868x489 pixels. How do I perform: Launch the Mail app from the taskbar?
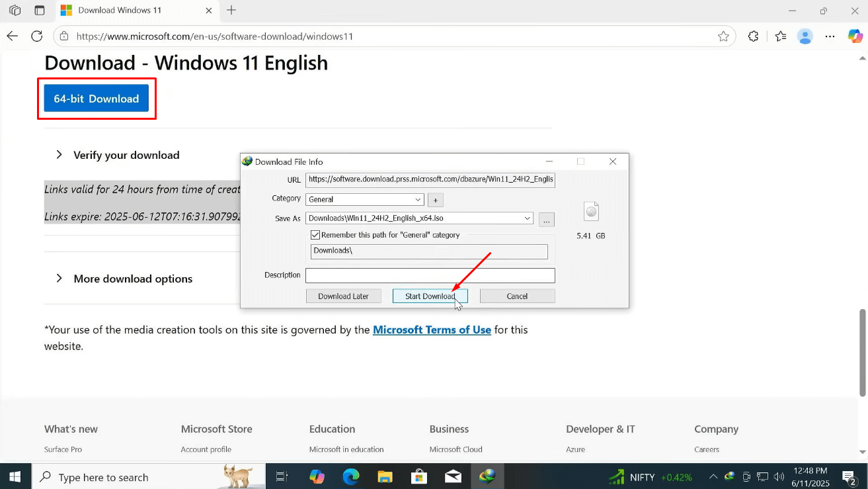point(453,476)
